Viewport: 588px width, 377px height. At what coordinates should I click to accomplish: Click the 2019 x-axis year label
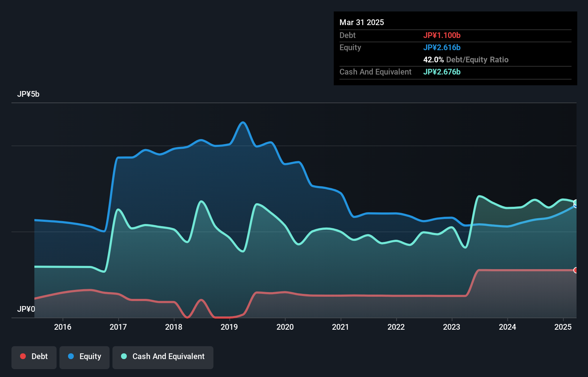(x=229, y=327)
